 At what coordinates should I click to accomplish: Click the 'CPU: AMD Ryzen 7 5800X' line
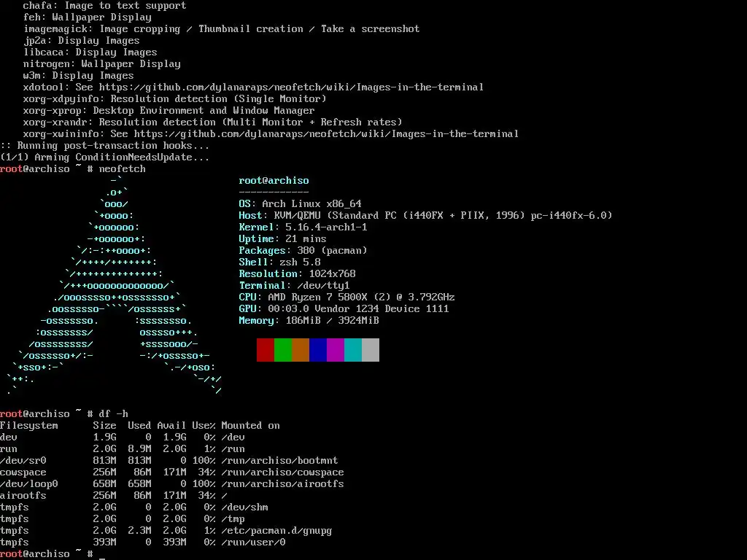click(x=347, y=297)
